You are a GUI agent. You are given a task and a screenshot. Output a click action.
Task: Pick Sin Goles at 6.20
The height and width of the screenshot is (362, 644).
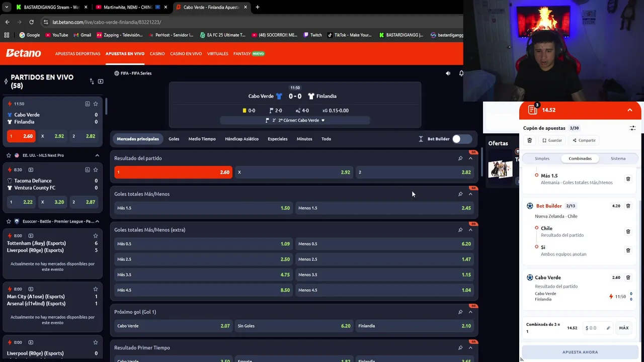coord(294,326)
